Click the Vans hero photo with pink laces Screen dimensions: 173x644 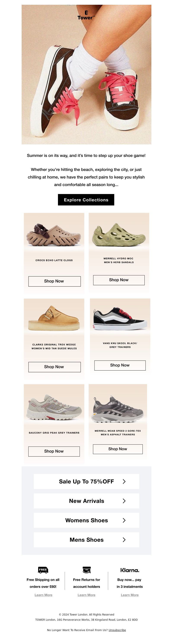pos(86,74)
